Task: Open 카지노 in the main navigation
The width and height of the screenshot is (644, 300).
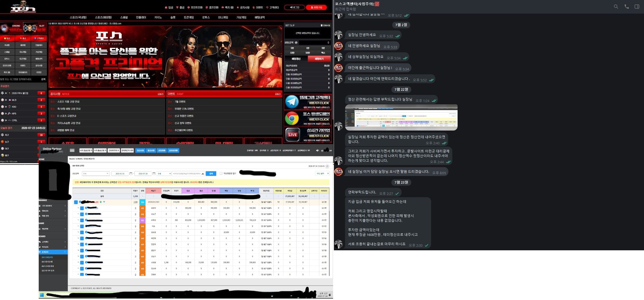Action: click(158, 18)
